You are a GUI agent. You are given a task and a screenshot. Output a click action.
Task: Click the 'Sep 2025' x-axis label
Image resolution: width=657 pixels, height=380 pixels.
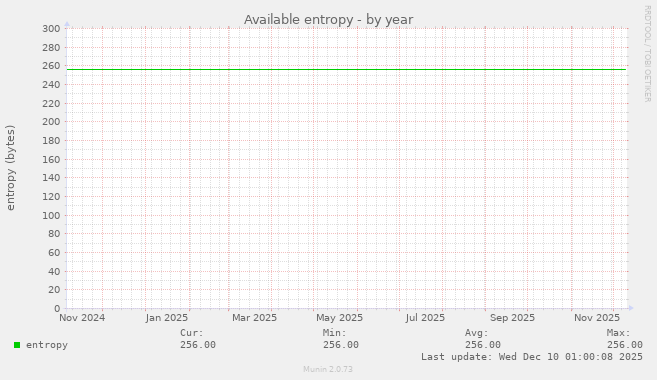tap(512, 318)
